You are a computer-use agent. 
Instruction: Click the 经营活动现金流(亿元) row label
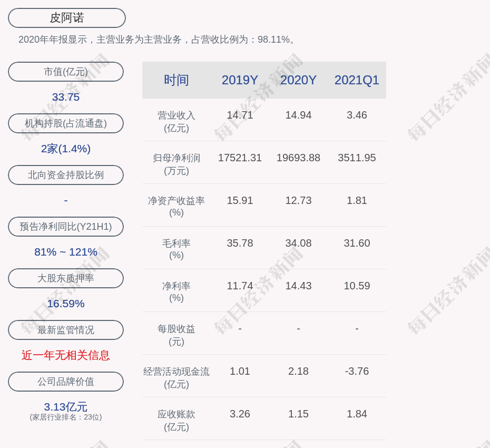(x=177, y=378)
